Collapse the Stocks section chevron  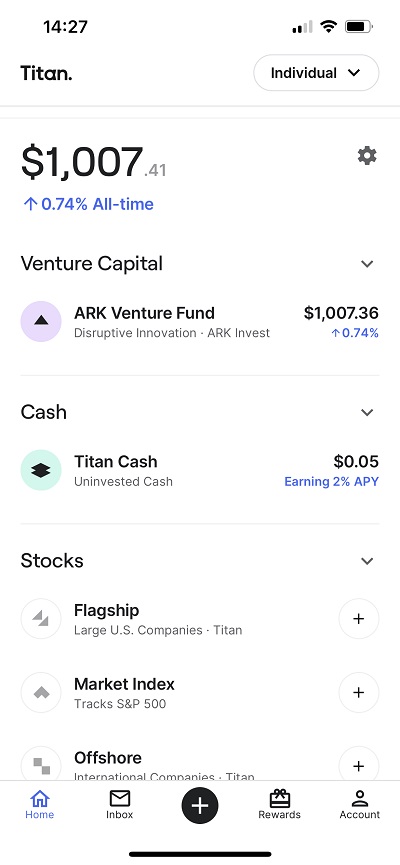[367, 561]
